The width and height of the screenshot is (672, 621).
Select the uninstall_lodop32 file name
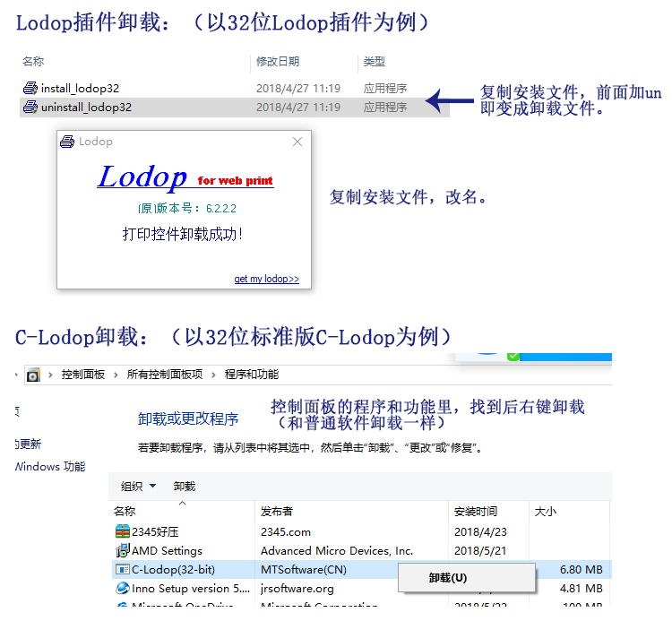pos(87,107)
